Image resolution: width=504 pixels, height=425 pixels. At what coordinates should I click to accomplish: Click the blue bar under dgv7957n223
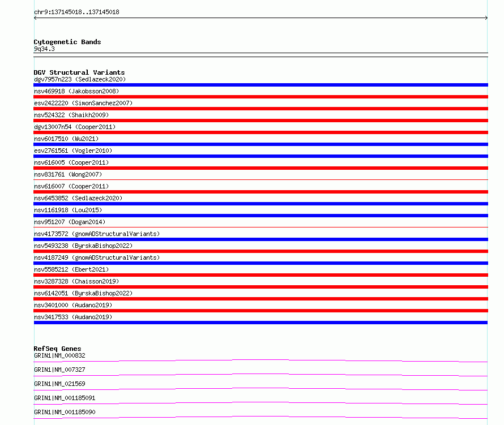(x=260, y=85)
